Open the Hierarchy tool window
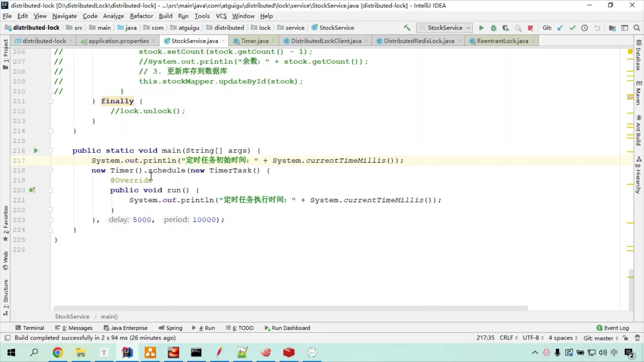The height and width of the screenshot is (362, 644). (639, 175)
